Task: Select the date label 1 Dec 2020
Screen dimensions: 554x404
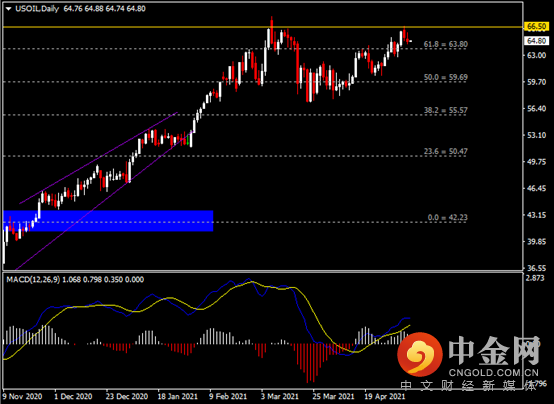Action: pyautogui.click(x=73, y=396)
